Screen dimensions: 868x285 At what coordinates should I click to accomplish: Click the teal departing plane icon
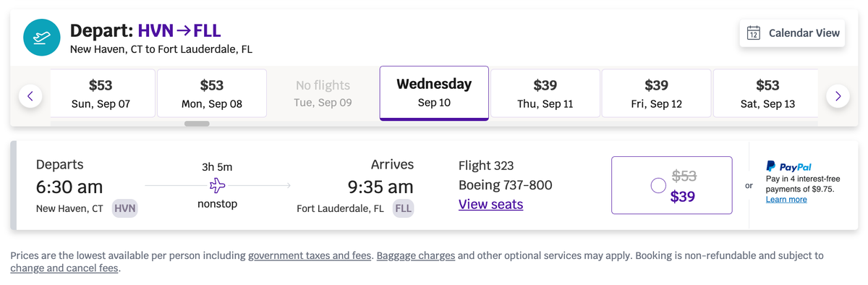[x=41, y=38]
